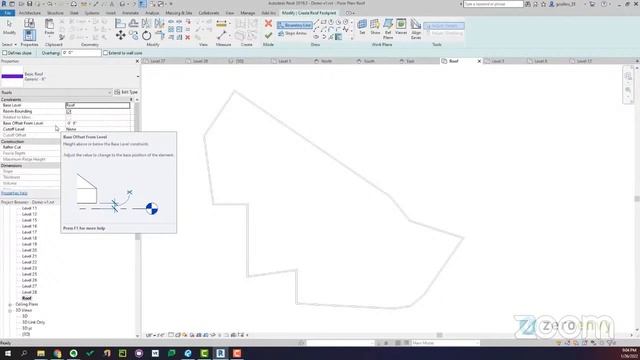Screen dimensions: 640x360
Task: Collapse the Constraints section
Action: pos(131,100)
